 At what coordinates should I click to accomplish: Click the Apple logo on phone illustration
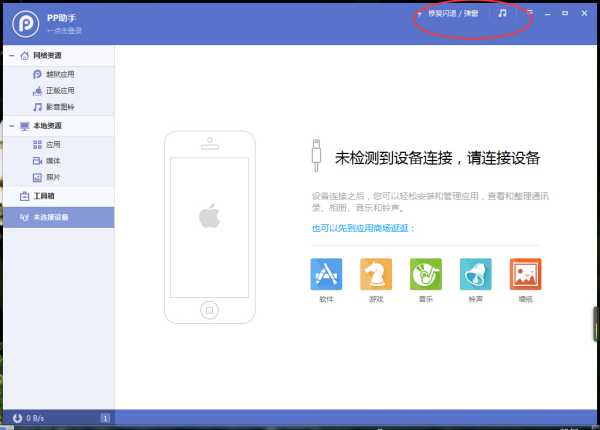209,216
